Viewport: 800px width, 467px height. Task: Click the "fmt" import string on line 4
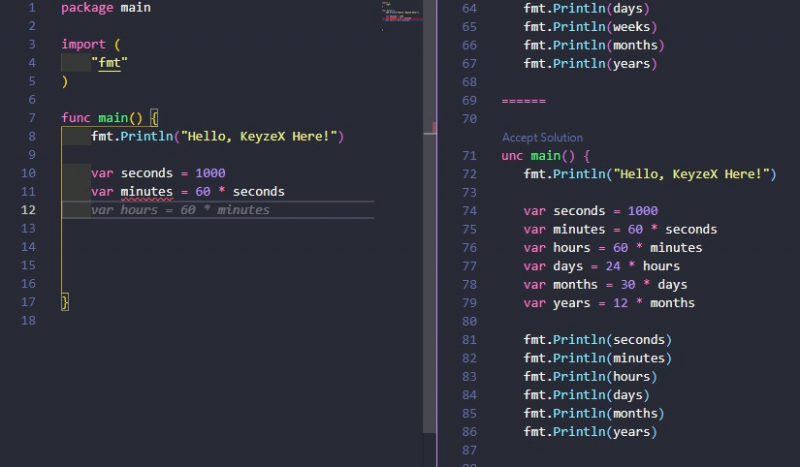(x=109, y=63)
